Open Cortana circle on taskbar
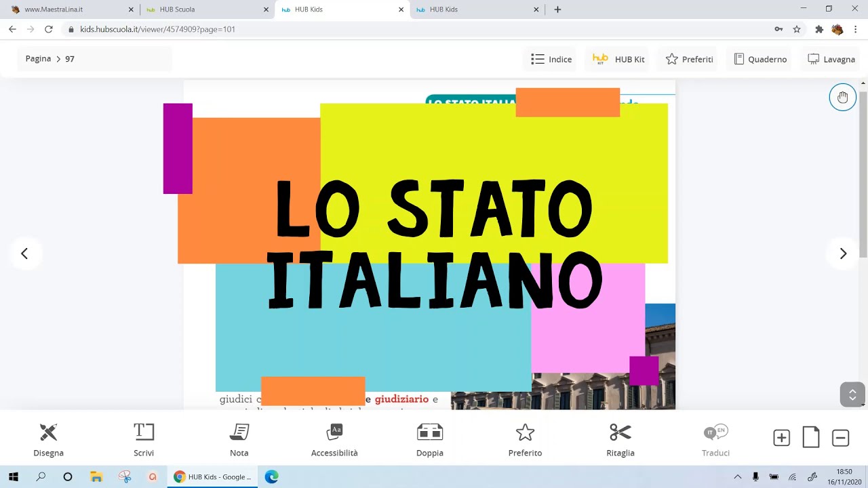868x488 pixels. point(68,476)
